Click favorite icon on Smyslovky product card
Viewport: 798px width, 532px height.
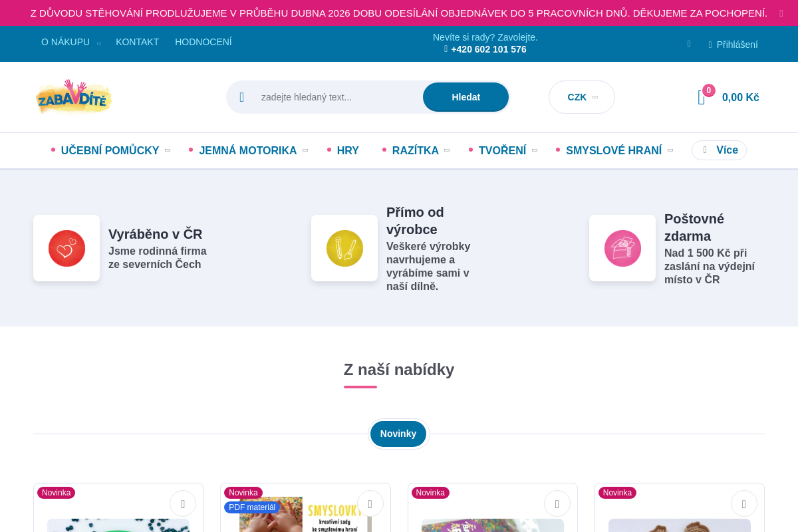click(370, 503)
